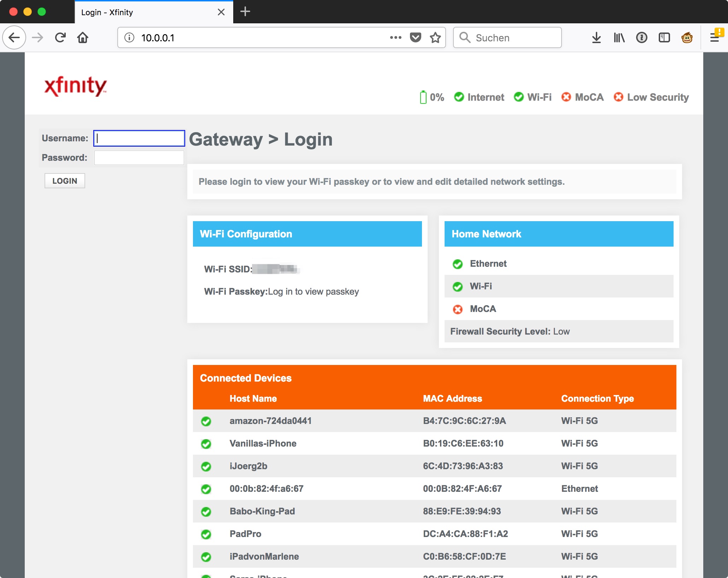Image resolution: width=728 pixels, height=578 pixels.
Task: Click host name PadPro
Action: point(245,534)
